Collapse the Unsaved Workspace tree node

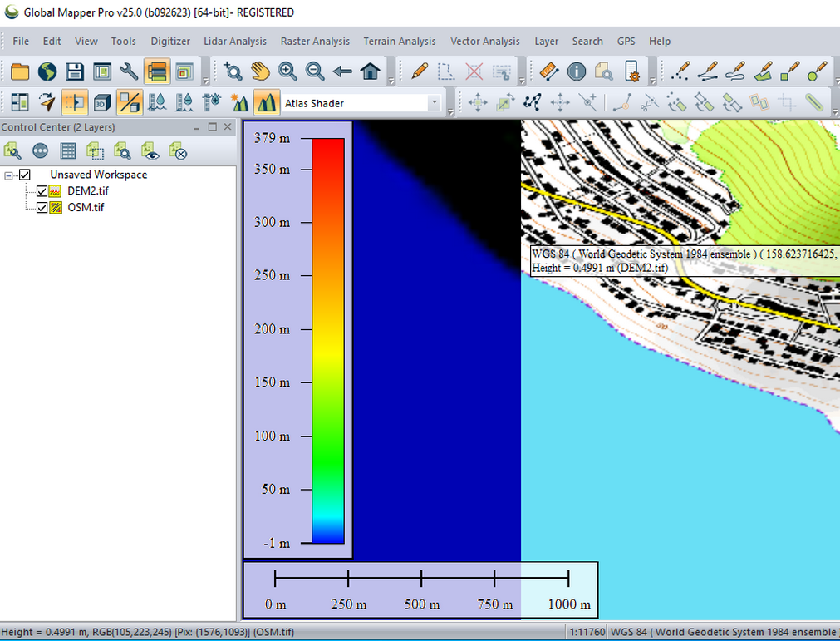pyautogui.click(x=9, y=175)
